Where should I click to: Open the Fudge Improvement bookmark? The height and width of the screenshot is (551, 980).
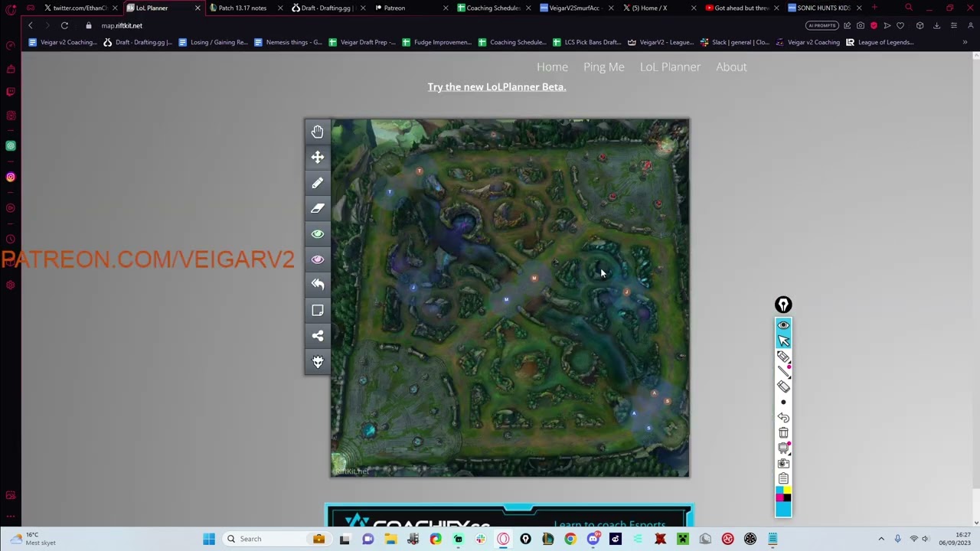tap(436, 42)
